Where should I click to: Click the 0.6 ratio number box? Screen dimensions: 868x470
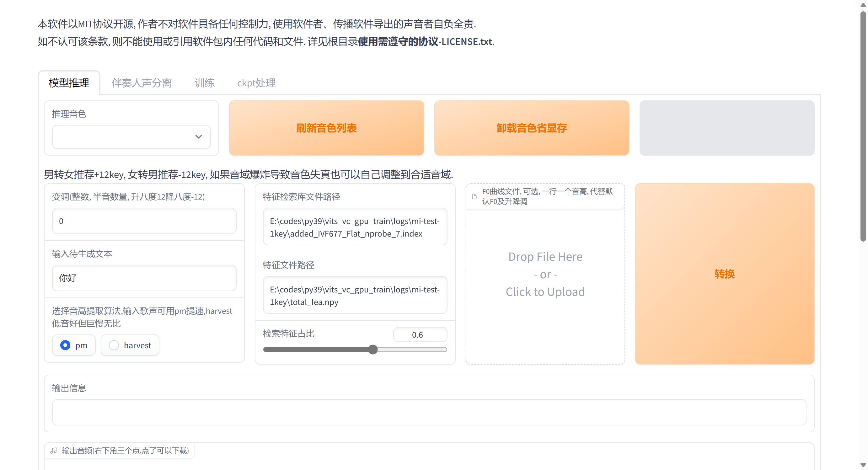point(420,334)
